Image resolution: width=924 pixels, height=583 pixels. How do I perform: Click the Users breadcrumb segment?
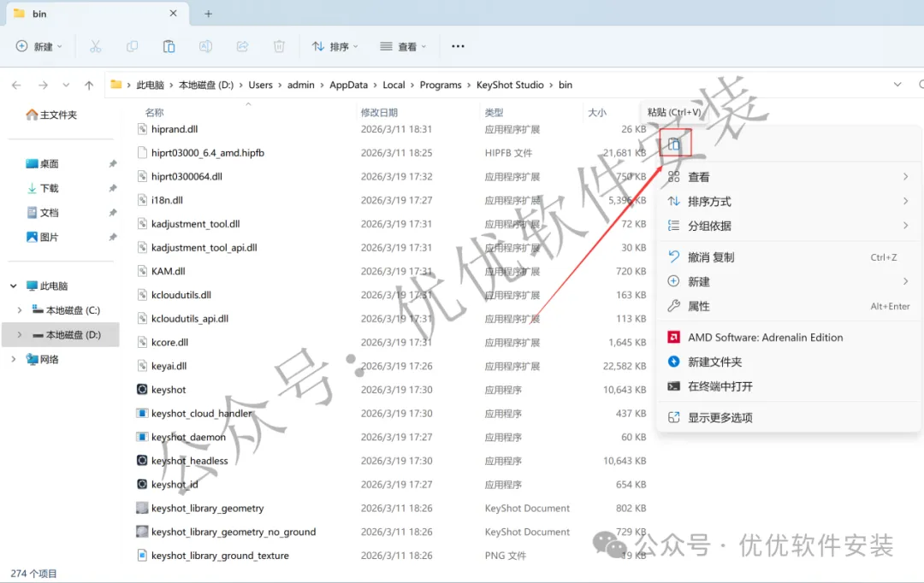coord(260,85)
